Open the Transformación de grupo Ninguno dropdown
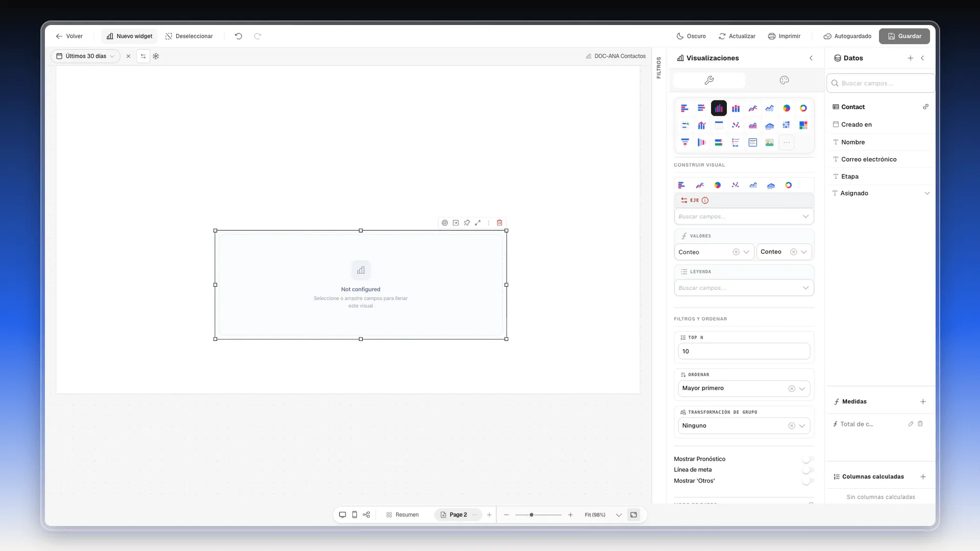This screenshot has height=551, width=980. [744, 425]
